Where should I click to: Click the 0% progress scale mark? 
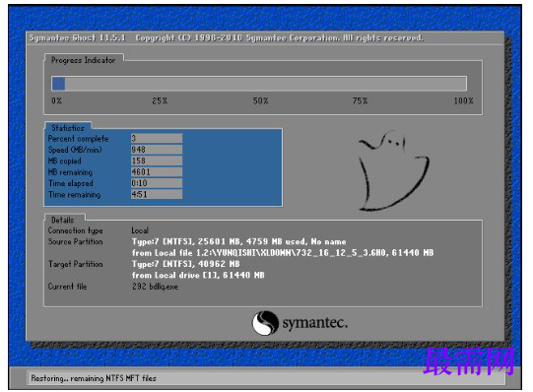[57, 100]
